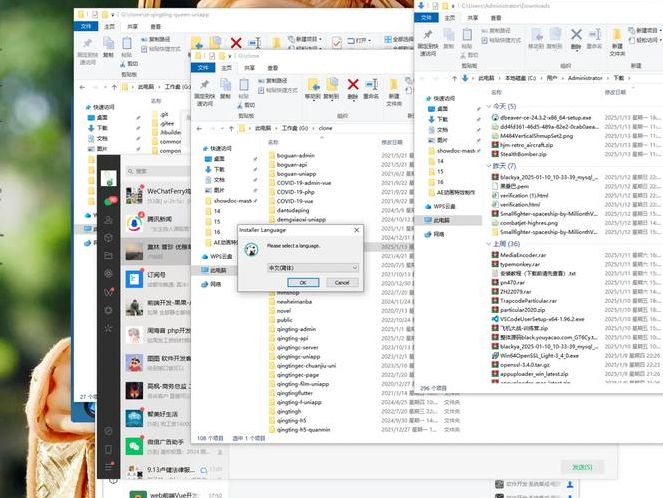Screen dimensions: 663x498
Task: Click New folder icon in clone window ribbon
Action: click(393, 84)
